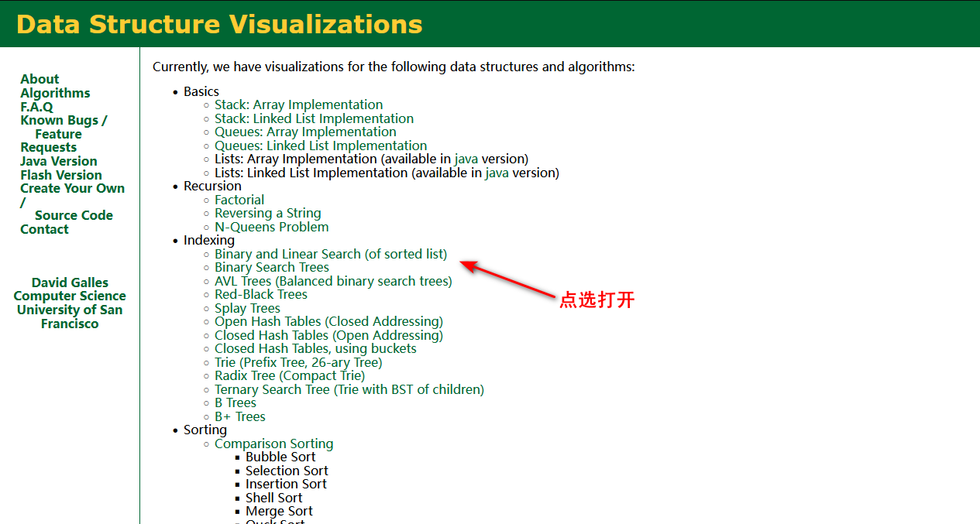Image resolution: width=980 pixels, height=524 pixels.
Task: Open the Factorial recursion visualization
Action: click(239, 200)
